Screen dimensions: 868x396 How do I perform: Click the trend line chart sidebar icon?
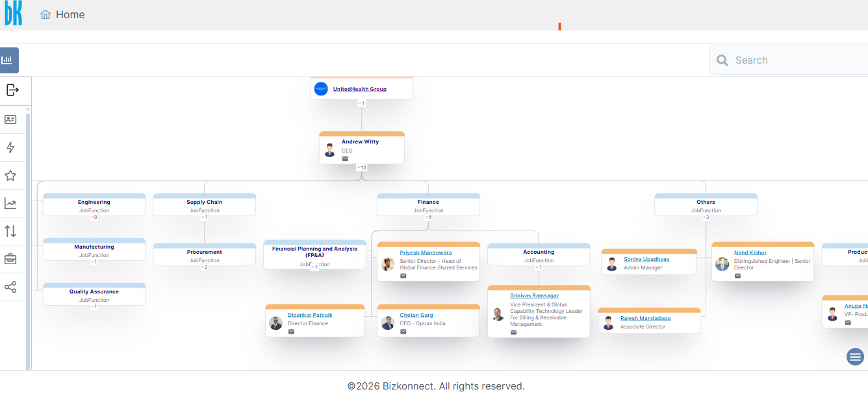(x=10, y=204)
